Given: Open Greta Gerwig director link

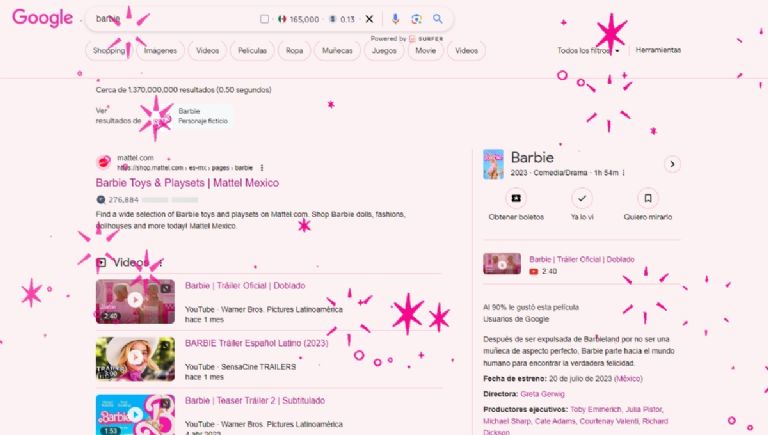Looking at the screenshot, I should [x=542, y=394].
